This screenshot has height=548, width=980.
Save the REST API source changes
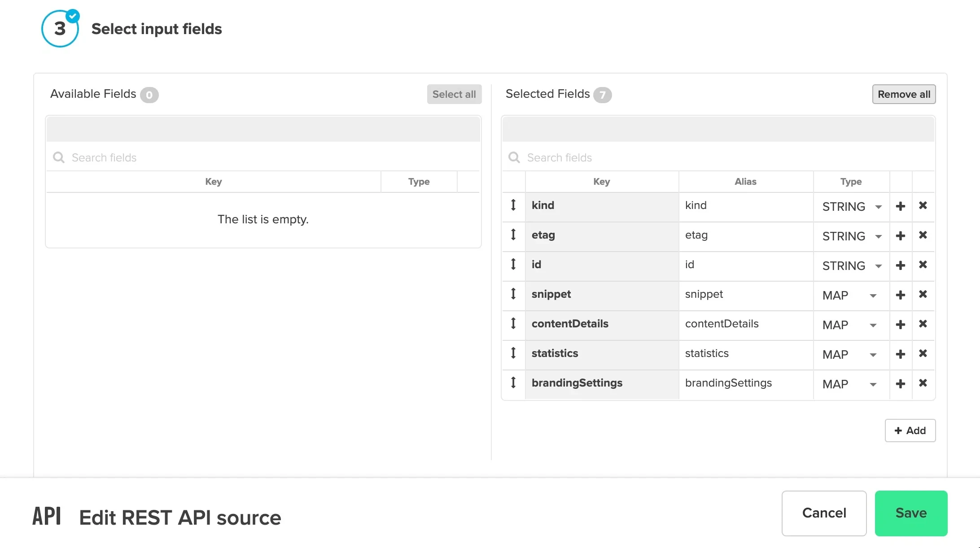point(911,513)
